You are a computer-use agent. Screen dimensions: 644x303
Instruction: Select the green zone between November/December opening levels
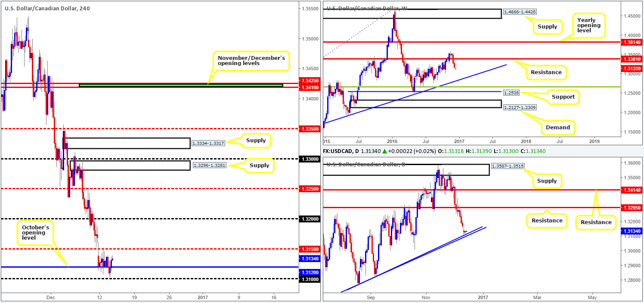pos(181,85)
